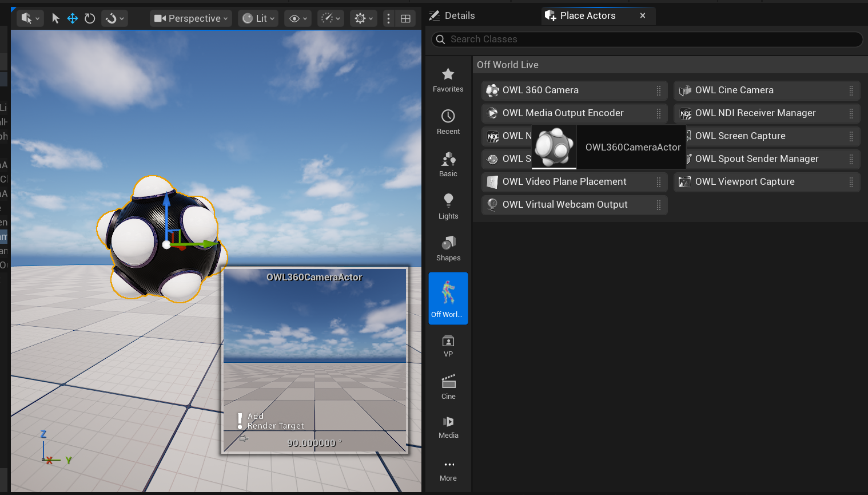Click the "Add Render Target" warning text
Image resolution: width=868 pixels, height=495 pixels.
coord(276,421)
